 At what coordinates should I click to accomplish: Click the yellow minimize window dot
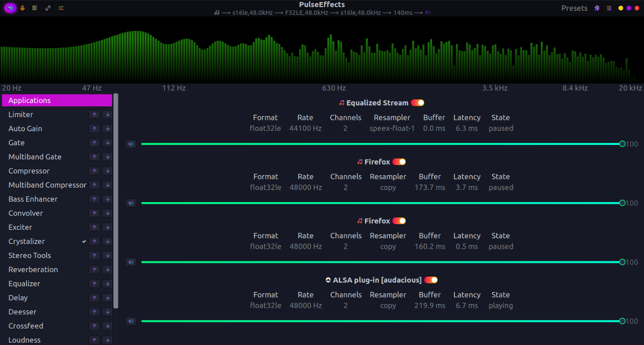click(621, 8)
